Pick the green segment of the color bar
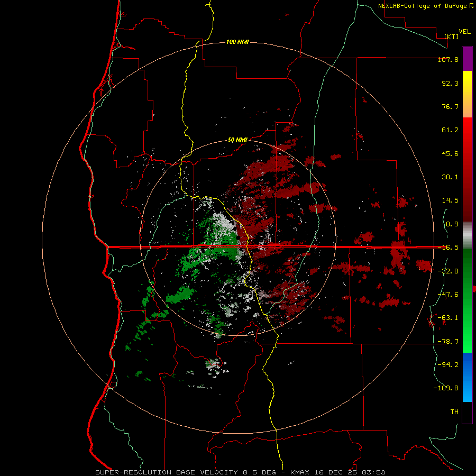Screen dimensions: 476x476 click(x=467, y=300)
